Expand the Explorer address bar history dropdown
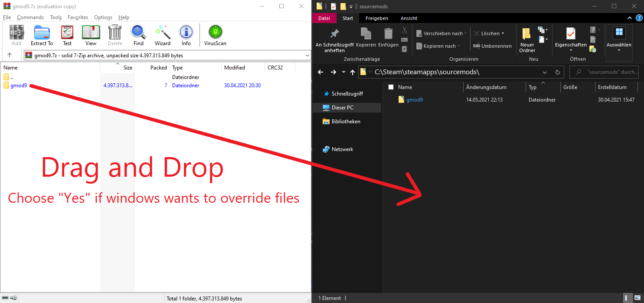The image size is (644, 303). 545,72
